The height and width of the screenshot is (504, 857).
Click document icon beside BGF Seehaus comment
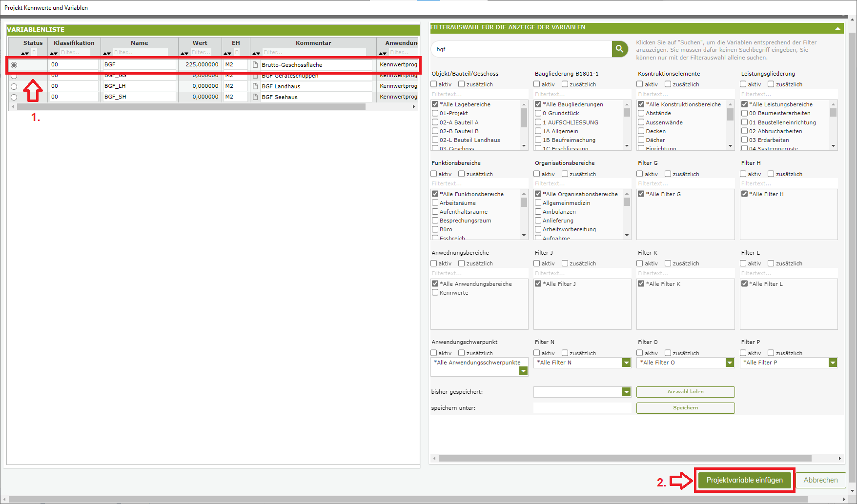pyautogui.click(x=255, y=97)
